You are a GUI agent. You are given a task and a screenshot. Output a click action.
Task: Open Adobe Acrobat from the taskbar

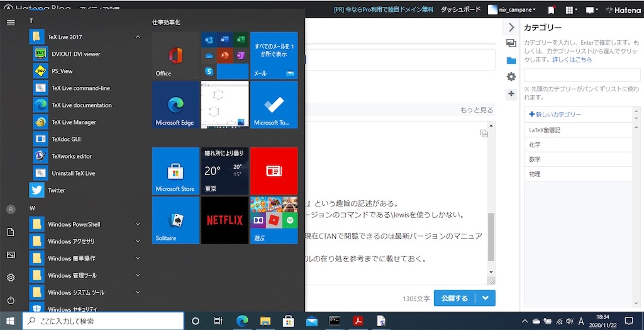pos(358,321)
